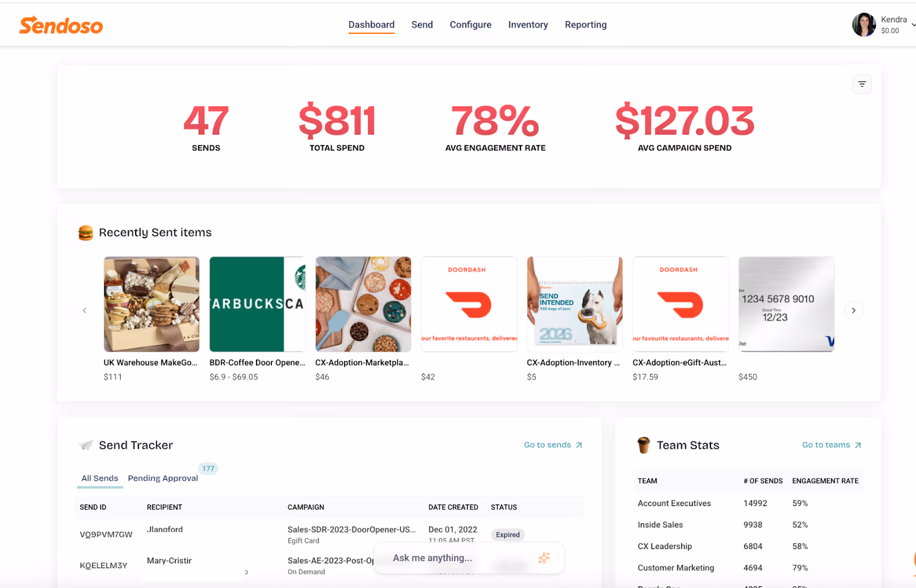Click the 'UK Warehouse MakeGo...' item title
The width and height of the screenshot is (916, 588).
click(151, 362)
